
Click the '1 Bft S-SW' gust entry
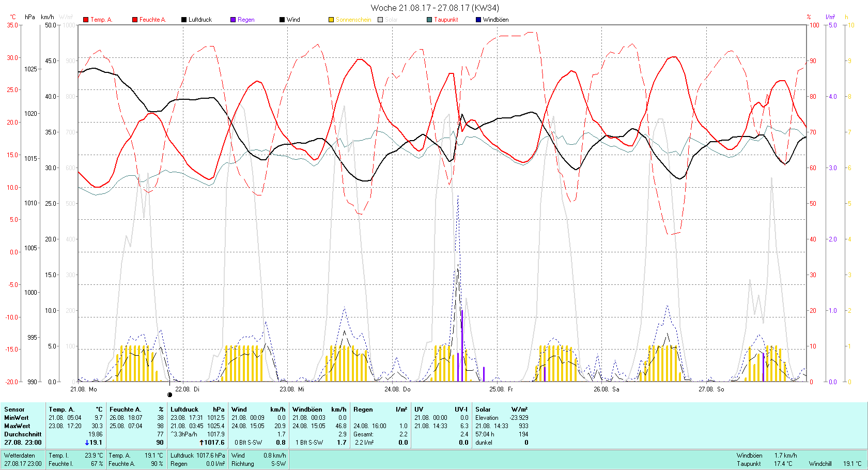click(309, 443)
